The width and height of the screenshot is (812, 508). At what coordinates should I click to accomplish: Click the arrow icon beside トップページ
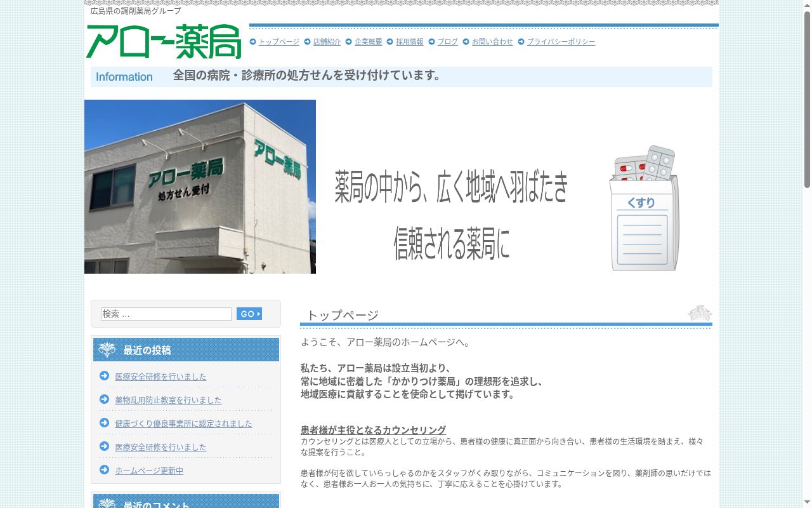pyautogui.click(x=253, y=42)
